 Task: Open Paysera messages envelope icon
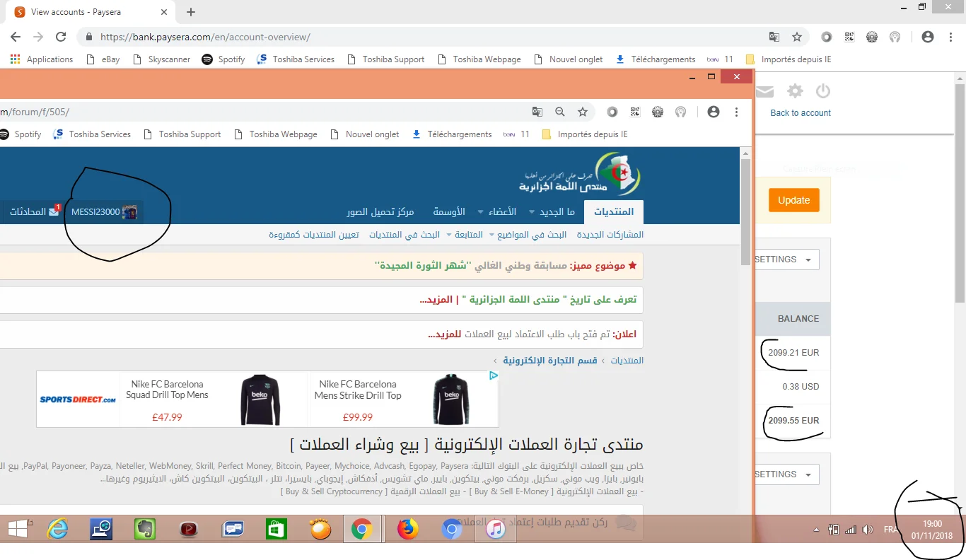(x=765, y=91)
